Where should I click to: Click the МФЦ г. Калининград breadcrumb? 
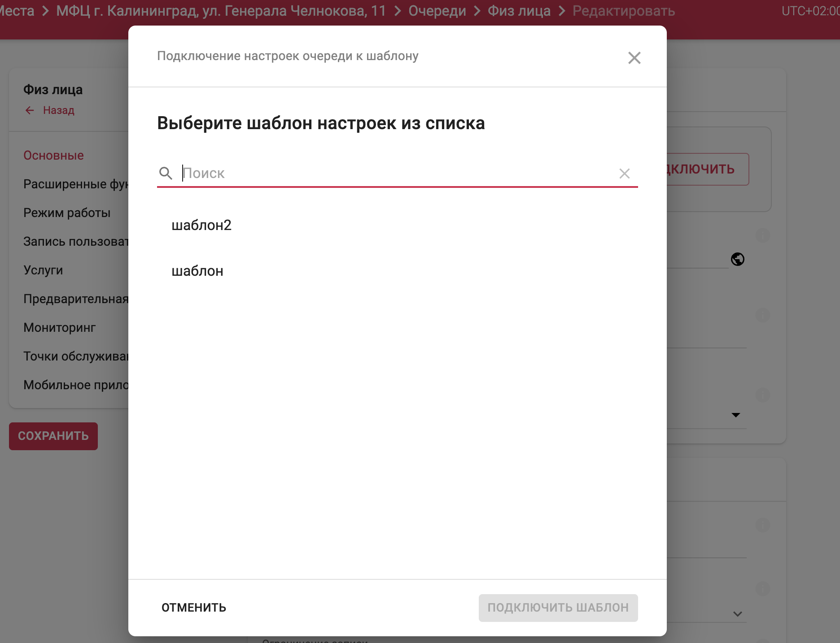tap(221, 11)
